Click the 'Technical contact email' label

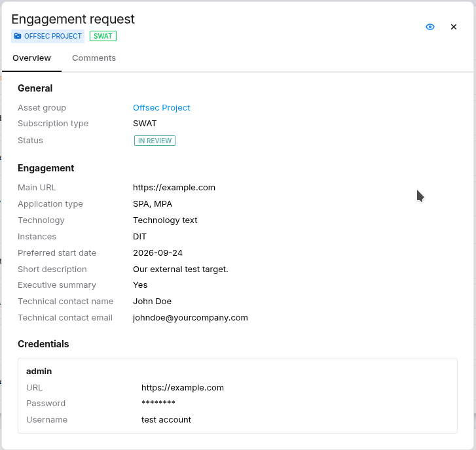point(65,318)
